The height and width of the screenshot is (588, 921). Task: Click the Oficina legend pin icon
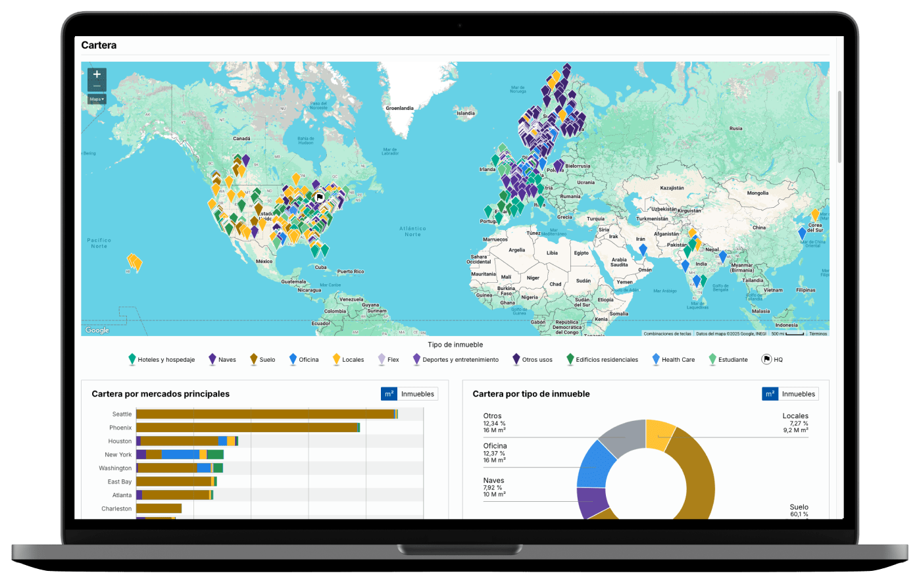pos(293,359)
